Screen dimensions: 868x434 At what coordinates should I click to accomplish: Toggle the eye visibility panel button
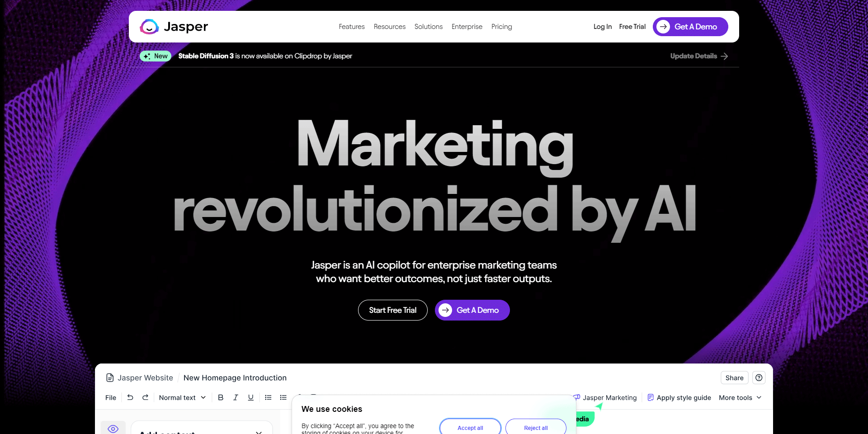pyautogui.click(x=113, y=428)
